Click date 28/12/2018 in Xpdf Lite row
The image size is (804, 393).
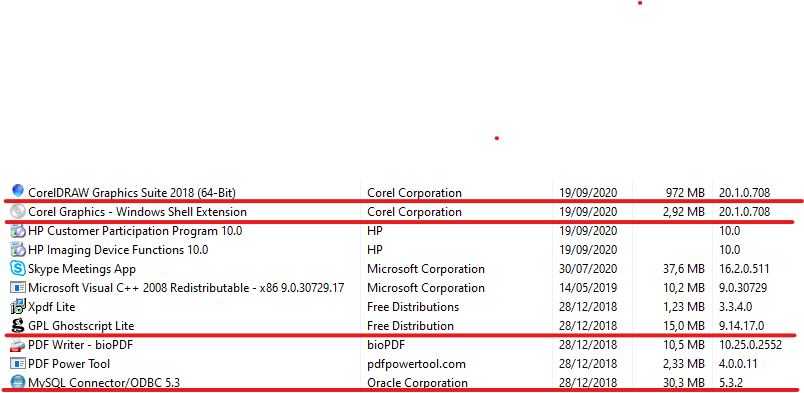tap(588, 307)
